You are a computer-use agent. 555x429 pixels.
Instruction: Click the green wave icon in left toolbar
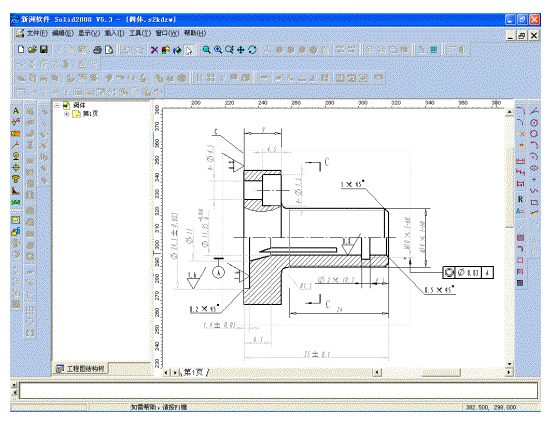point(16,202)
